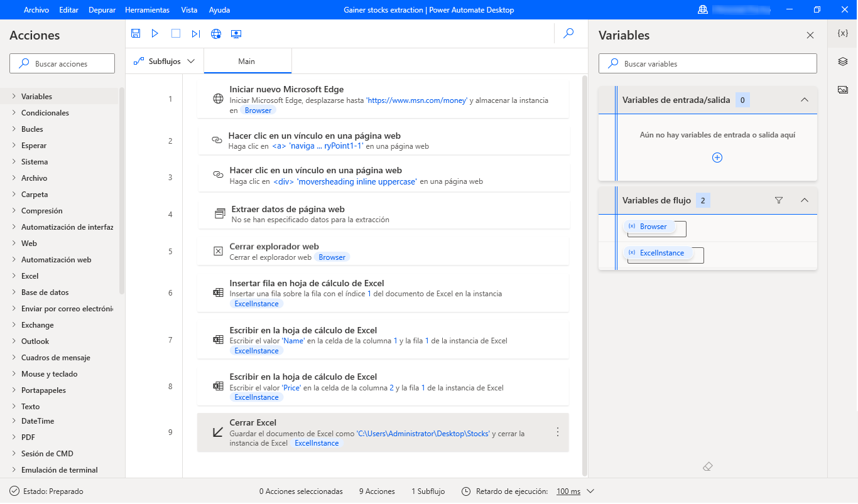Run the next action step icon
The height and width of the screenshot is (504, 858).
pyautogui.click(x=196, y=34)
